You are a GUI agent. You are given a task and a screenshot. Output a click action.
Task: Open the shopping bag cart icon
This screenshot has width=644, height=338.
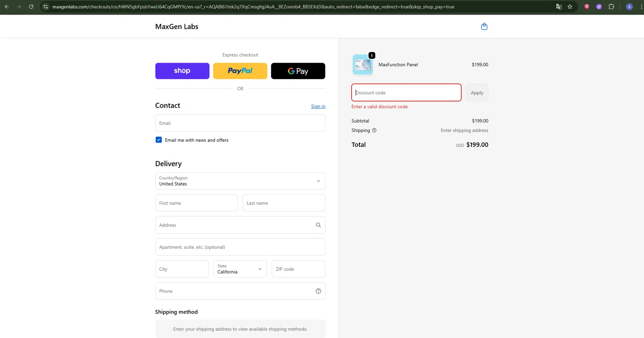pos(484,27)
